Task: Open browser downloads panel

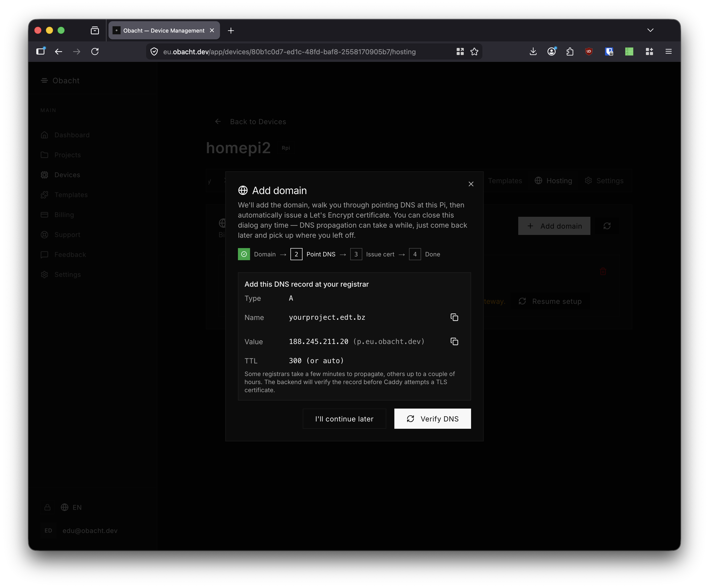Action: click(533, 51)
